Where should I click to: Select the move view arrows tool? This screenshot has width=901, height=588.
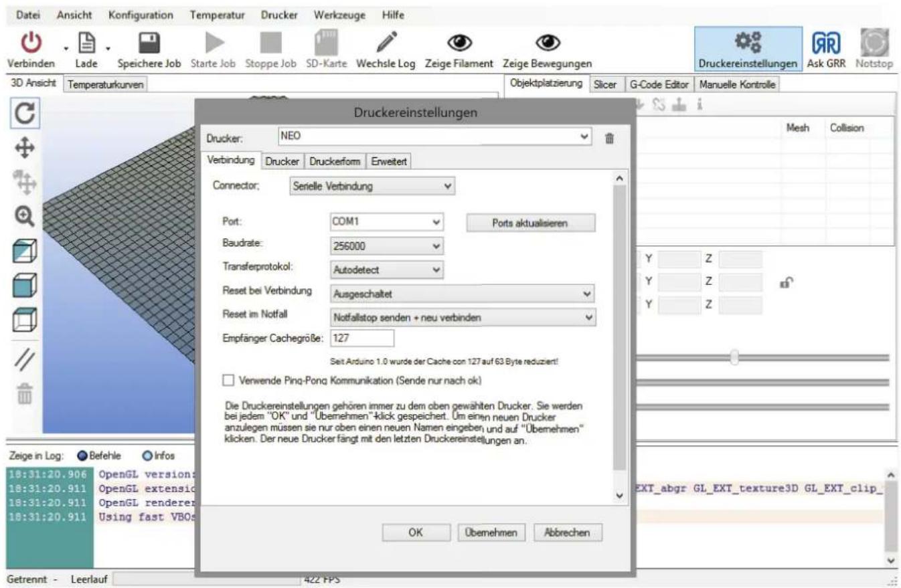pos(24,147)
